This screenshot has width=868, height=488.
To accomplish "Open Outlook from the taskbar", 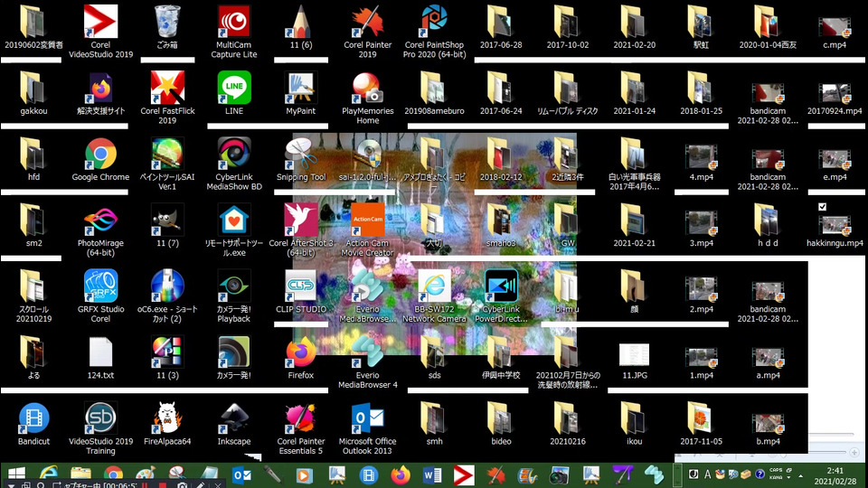I will 241,474.
